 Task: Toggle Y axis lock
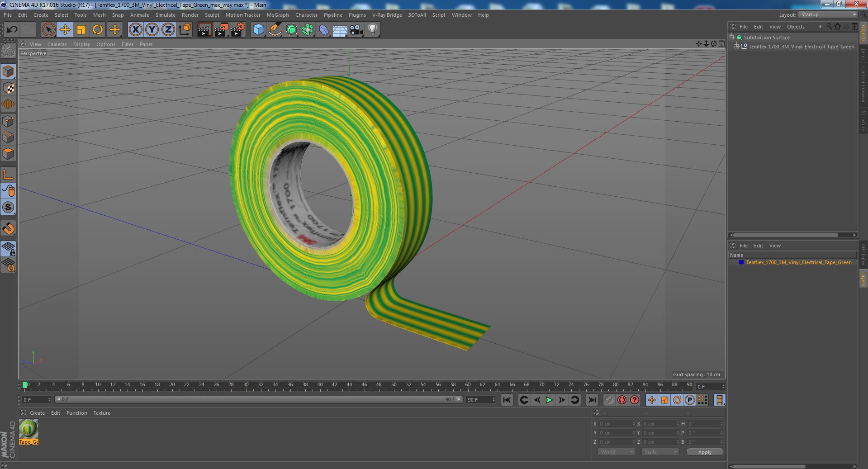point(152,30)
